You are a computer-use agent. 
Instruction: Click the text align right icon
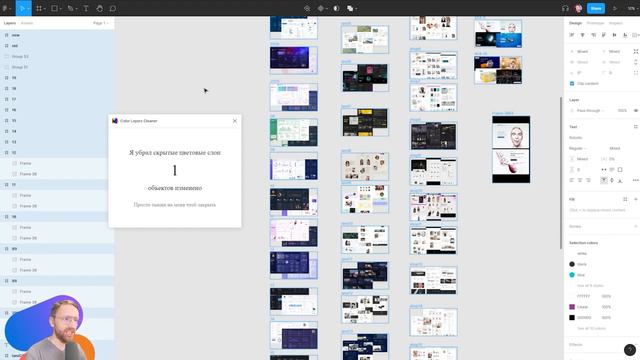[x=588, y=180]
